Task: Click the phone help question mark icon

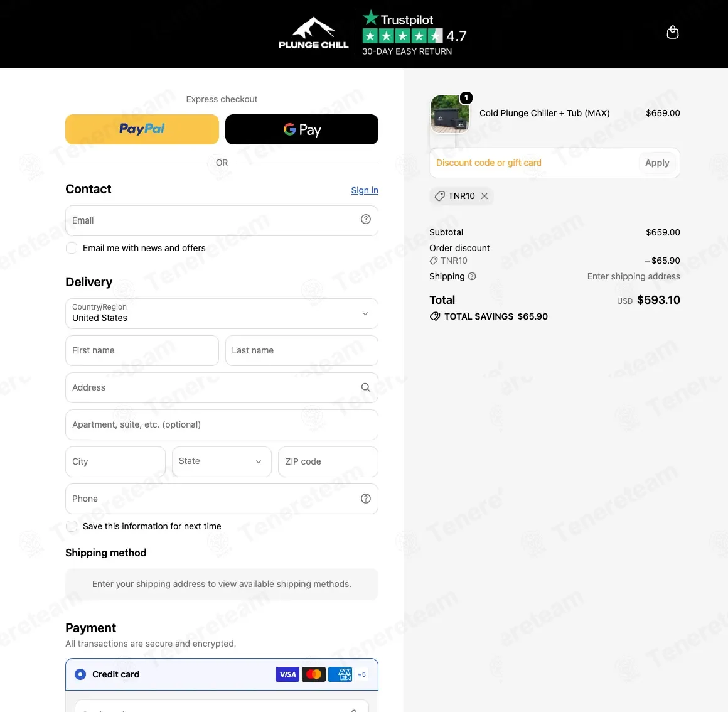Action: [x=366, y=499]
